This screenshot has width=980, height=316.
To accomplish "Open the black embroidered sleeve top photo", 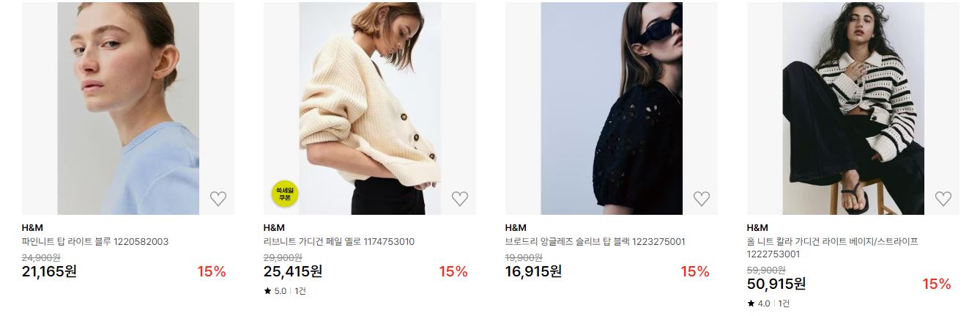I will (x=612, y=109).
